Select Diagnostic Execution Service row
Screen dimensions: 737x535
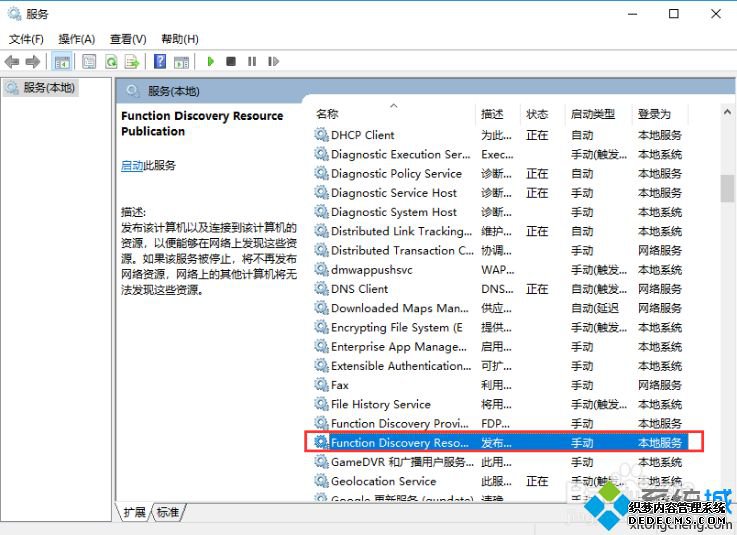click(x=500, y=155)
